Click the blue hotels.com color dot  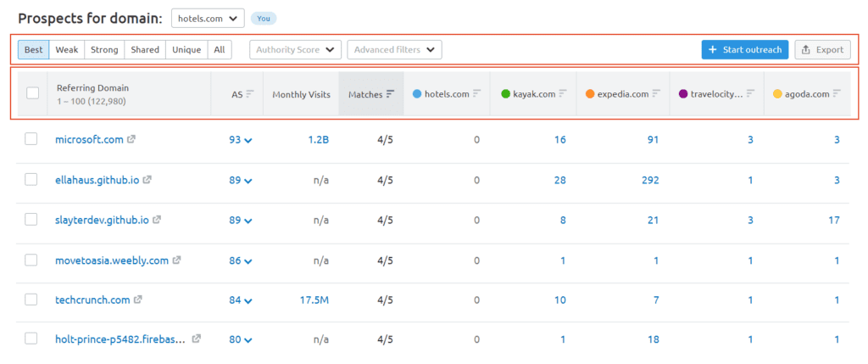tap(417, 94)
